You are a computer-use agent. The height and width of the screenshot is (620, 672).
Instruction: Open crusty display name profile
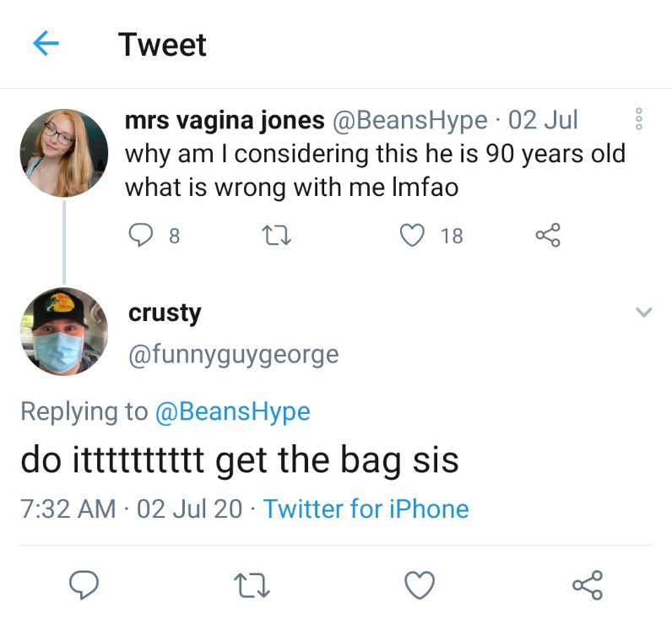(165, 313)
